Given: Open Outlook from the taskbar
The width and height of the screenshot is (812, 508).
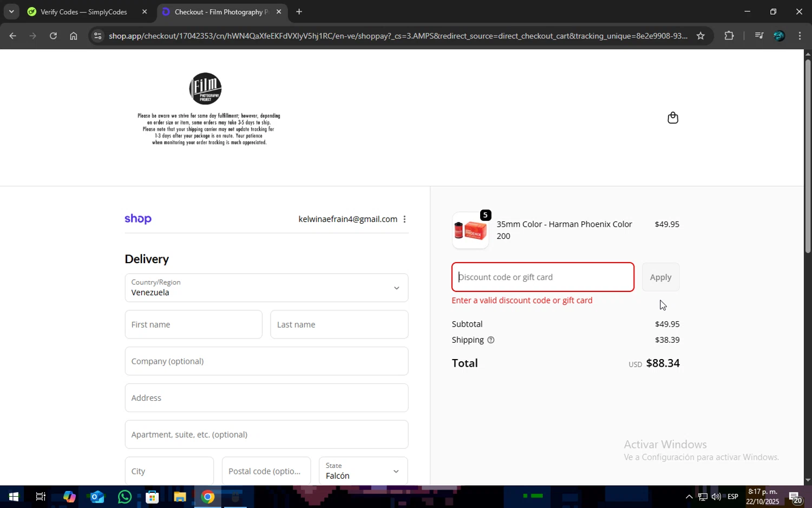Looking at the screenshot, I should click(x=97, y=497).
